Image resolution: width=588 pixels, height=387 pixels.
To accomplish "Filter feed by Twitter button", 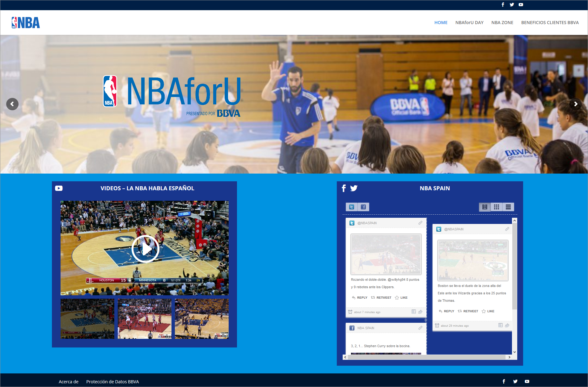I will (x=352, y=207).
